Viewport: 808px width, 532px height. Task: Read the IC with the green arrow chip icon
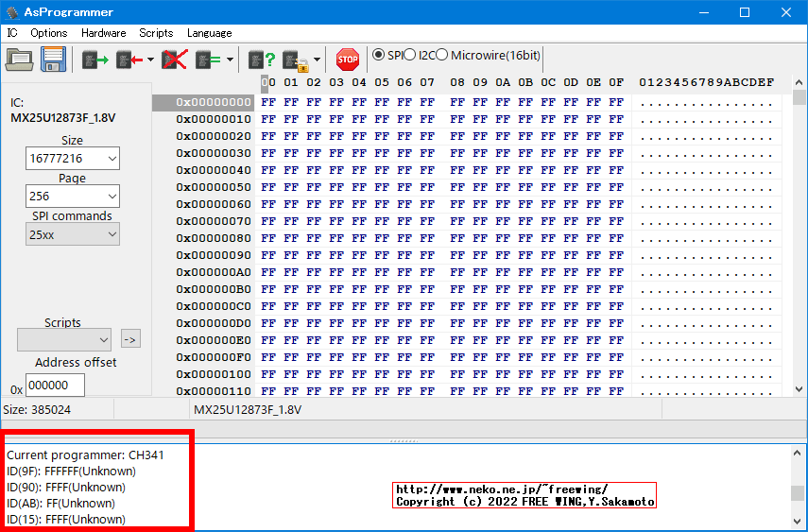95,60
